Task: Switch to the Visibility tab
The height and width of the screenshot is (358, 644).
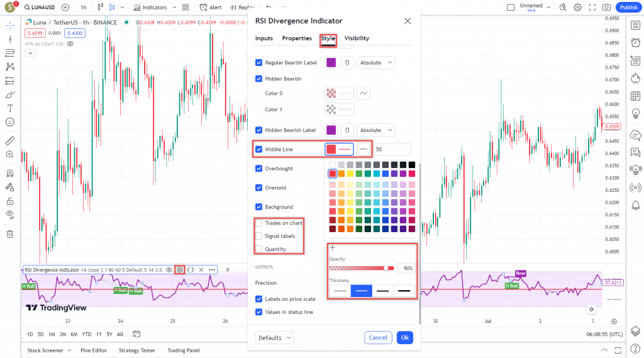Action: (x=357, y=38)
